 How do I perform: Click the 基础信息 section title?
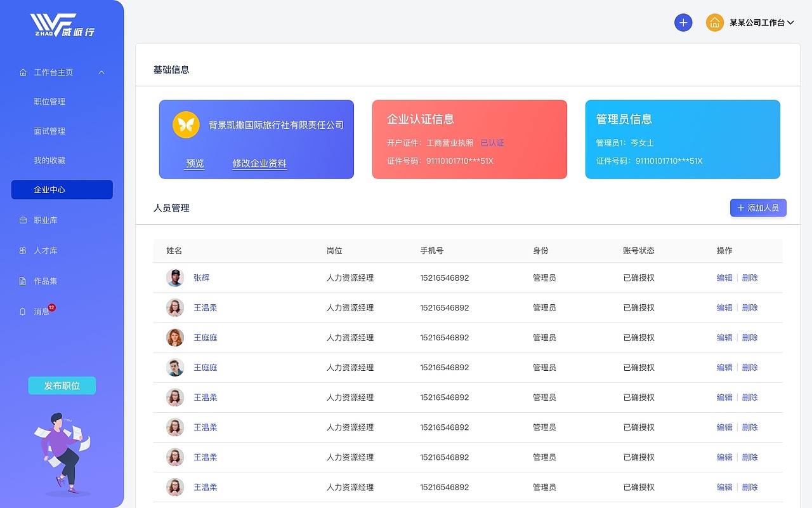171,69
